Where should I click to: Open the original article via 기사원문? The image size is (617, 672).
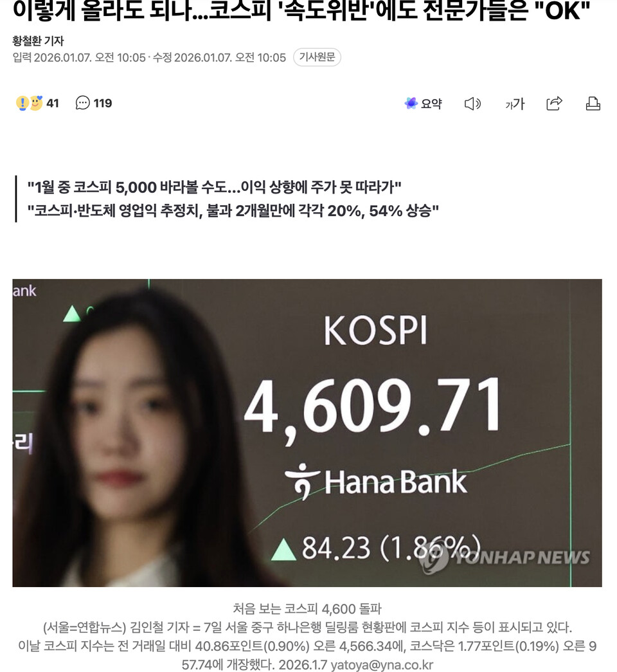(x=317, y=57)
